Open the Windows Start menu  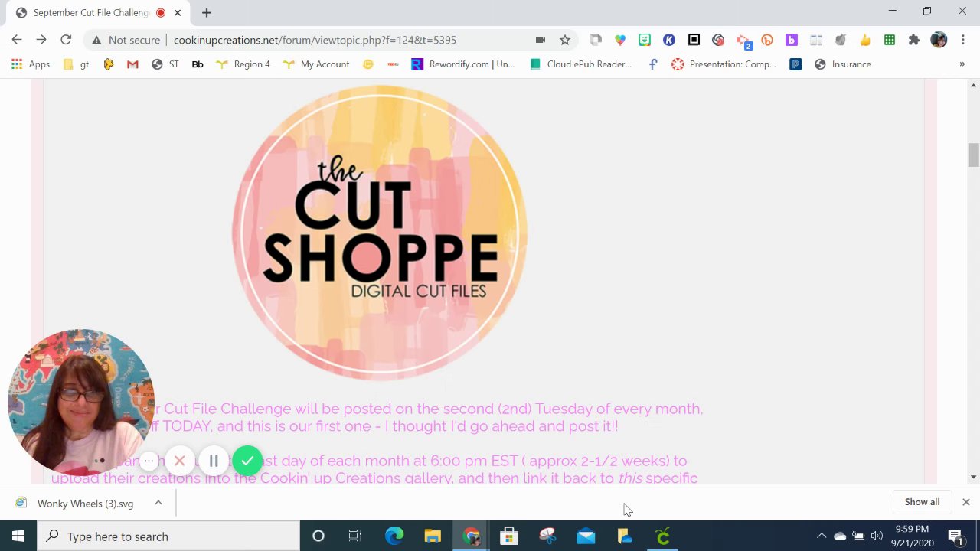tap(18, 536)
